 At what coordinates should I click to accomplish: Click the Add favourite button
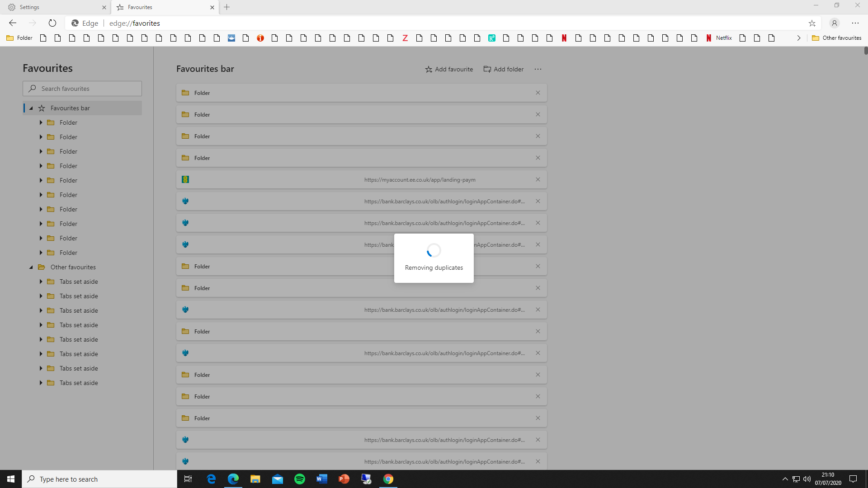click(x=449, y=69)
